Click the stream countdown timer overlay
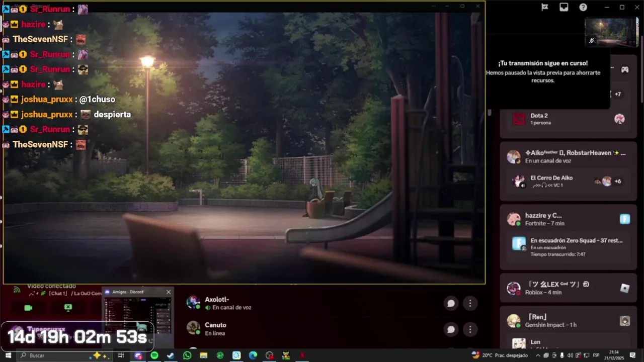 click(77, 337)
